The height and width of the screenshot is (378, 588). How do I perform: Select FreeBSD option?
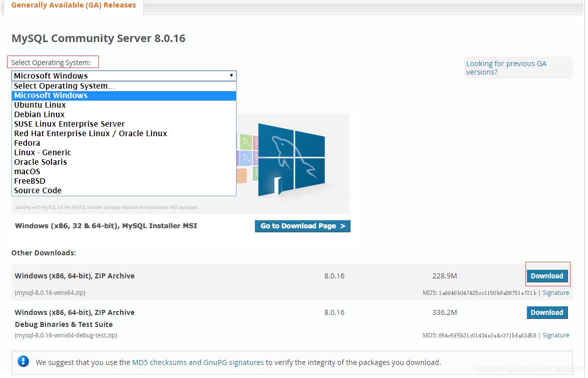[124, 181]
